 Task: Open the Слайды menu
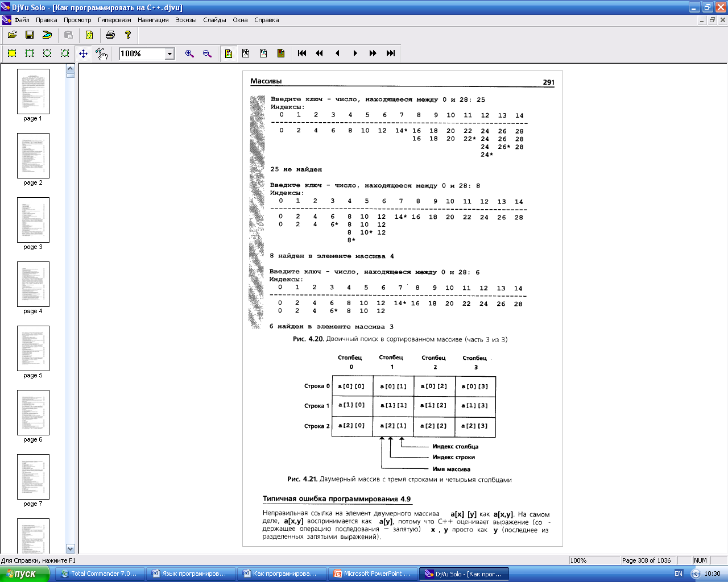[x=214, y=20]
